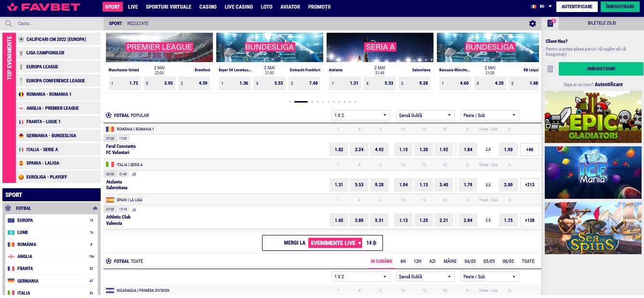Open Calificari CM 2022 (Europa) event

click(x=59, y=39)
